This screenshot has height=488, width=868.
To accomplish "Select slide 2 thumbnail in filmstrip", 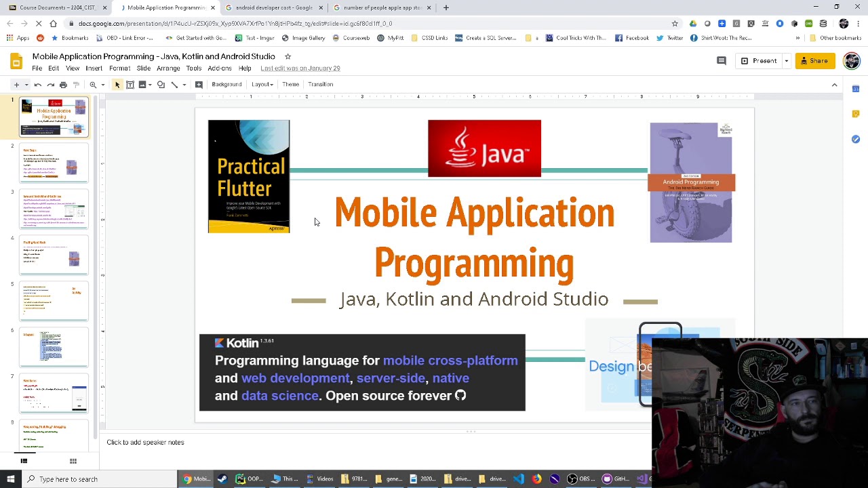I will [54, 163].
